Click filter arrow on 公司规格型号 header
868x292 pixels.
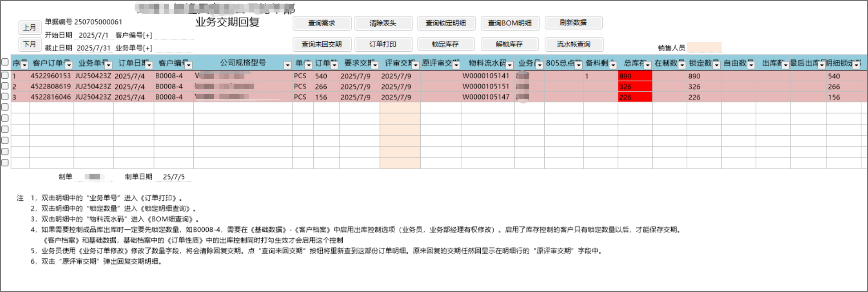coord(288,65)
